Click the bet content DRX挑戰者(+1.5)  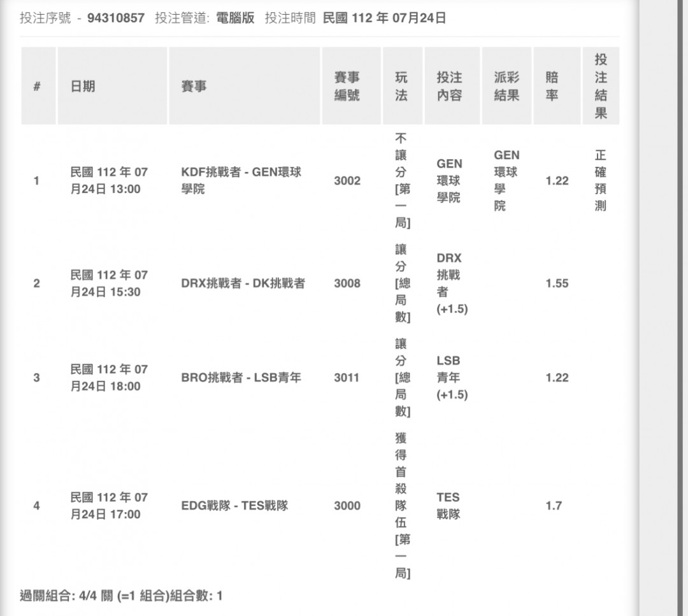point(452,283)
